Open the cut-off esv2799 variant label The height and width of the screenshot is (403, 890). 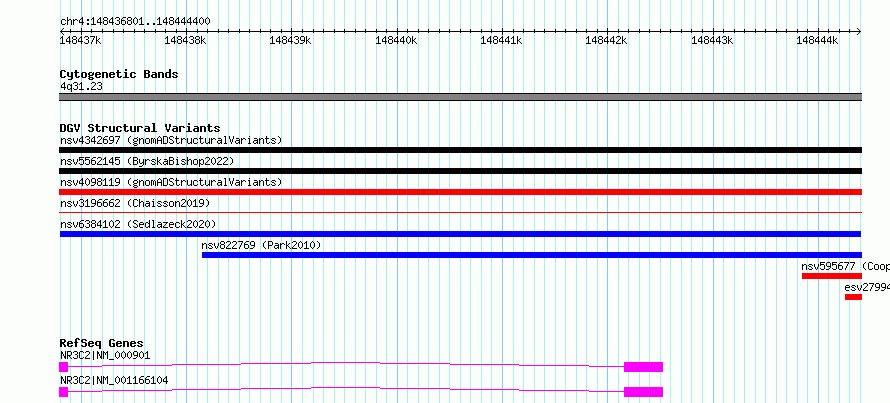pos(867,287)
